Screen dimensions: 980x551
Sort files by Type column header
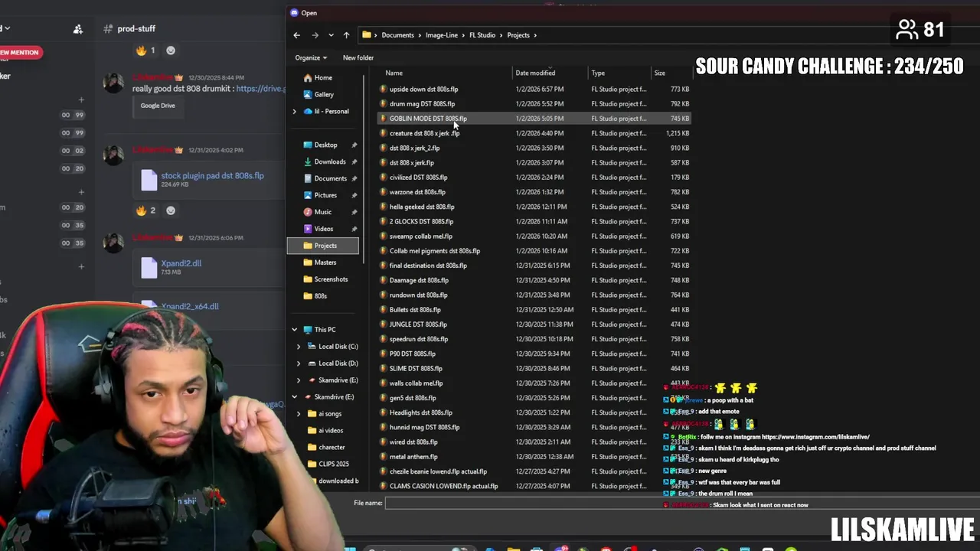[x=598, y=73]
